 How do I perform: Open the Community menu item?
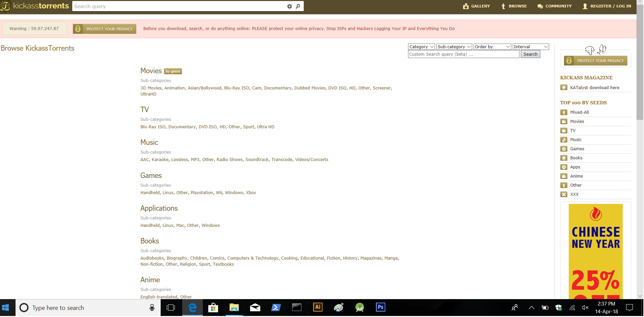click(555, 6)
